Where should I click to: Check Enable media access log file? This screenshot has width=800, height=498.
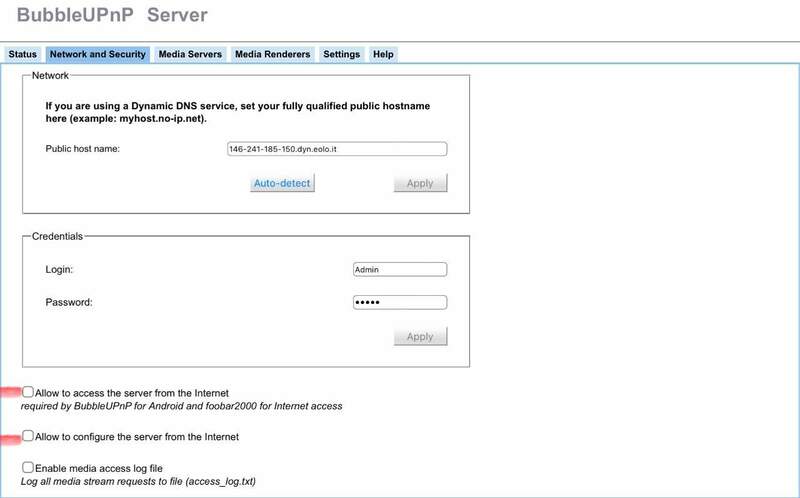(28, 467)
